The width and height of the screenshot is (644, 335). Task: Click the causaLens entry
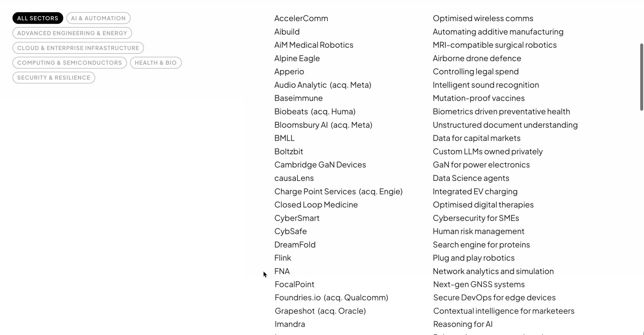(x=294, y=178)
